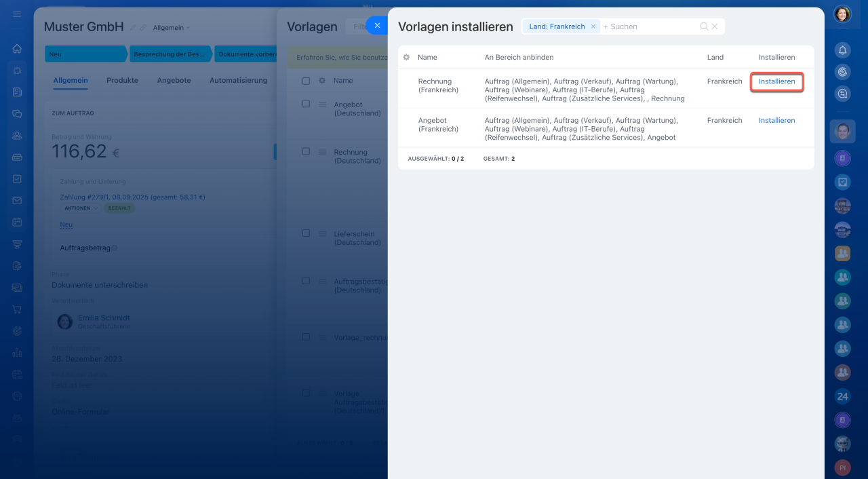Click the Neu link under payment
Image resolution: width=868 pixels, height=479 pixels.
coord(66,225)
